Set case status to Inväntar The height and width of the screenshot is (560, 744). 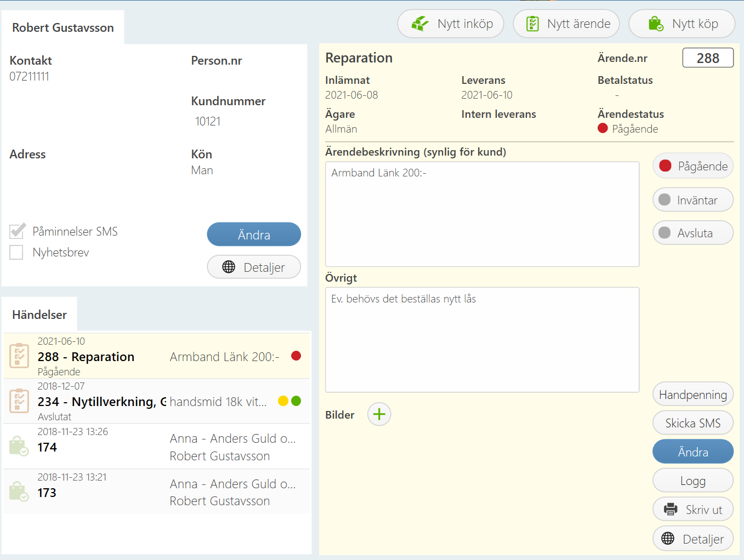point(693,199)
